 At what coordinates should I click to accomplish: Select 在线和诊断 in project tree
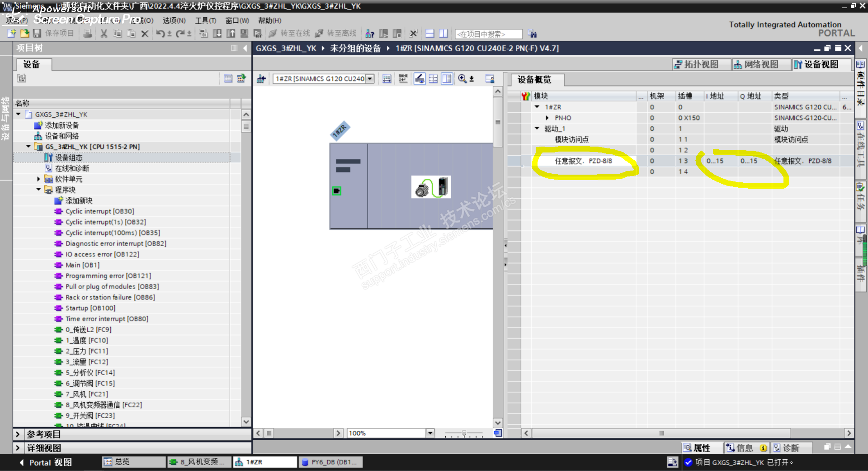[x=72, y=168]
